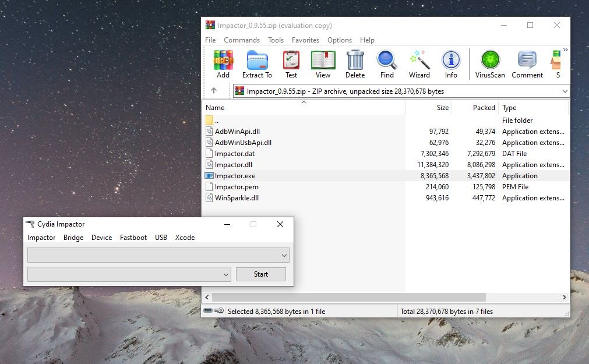The image size is (589, 364).
Task: Open the Help menu in WinRAR
Action: tap(367, 40)
